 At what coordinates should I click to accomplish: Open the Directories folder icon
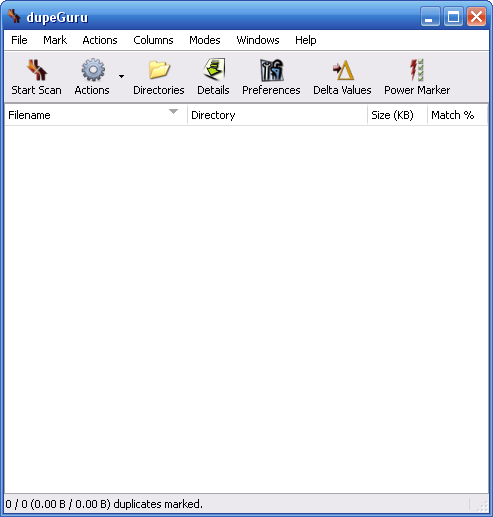click(x=159, y=70)
